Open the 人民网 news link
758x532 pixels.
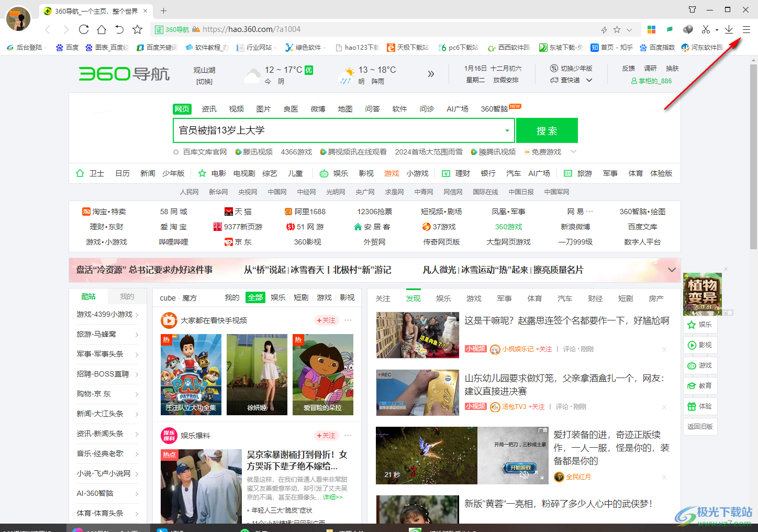click(189, 192)
